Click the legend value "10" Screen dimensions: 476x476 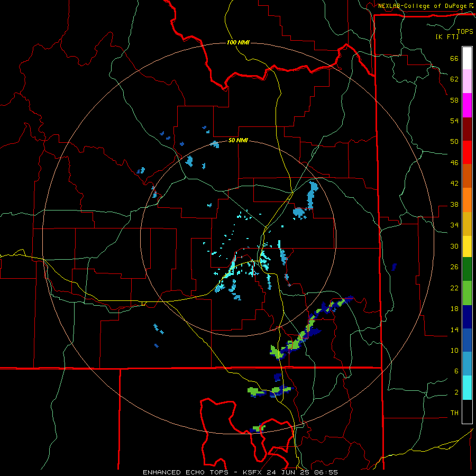click(x=454, y=351)
